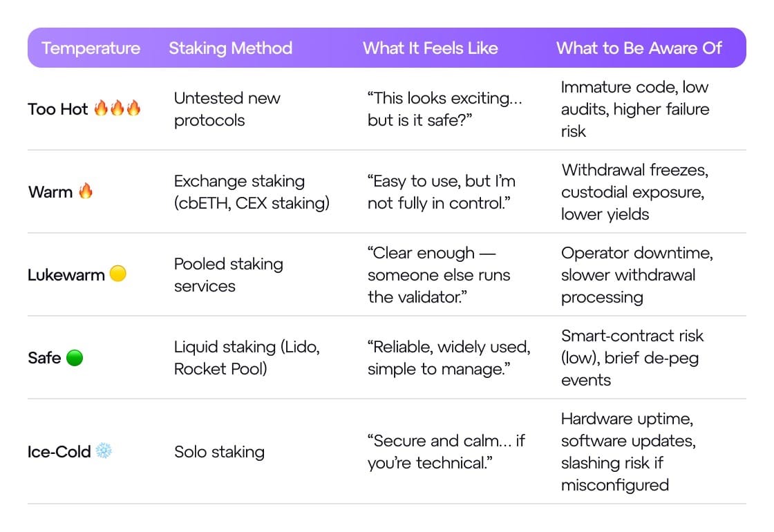
Task: Click the yellow circle icon beside Lukewarm
Action: pyautogui.click(x=118, y=274)
